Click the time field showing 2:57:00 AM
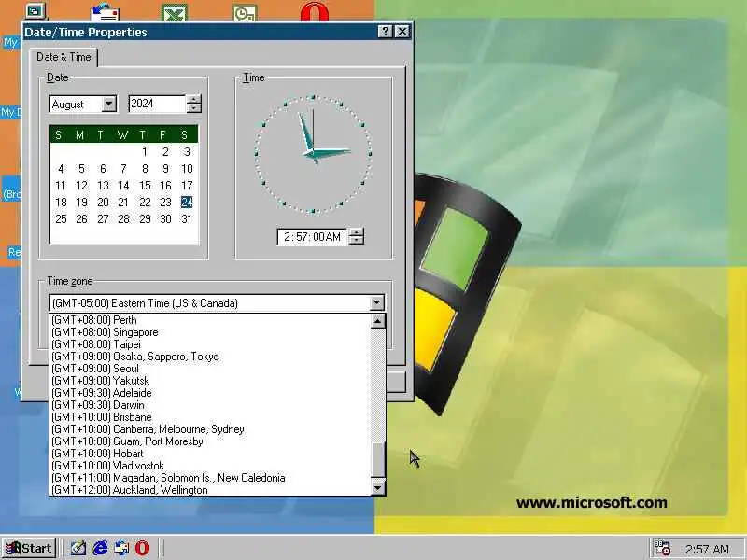This screenshot has height=560, width=747. coord(312,237)
